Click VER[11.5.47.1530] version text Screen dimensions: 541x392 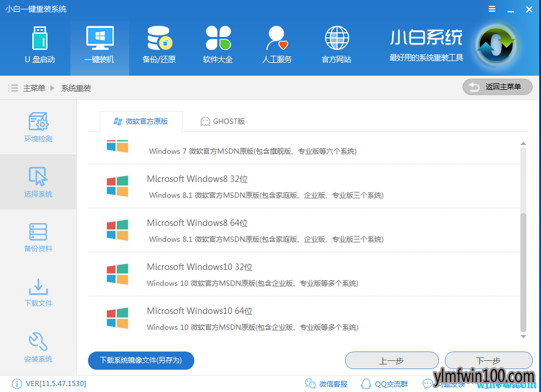(56, 384)
